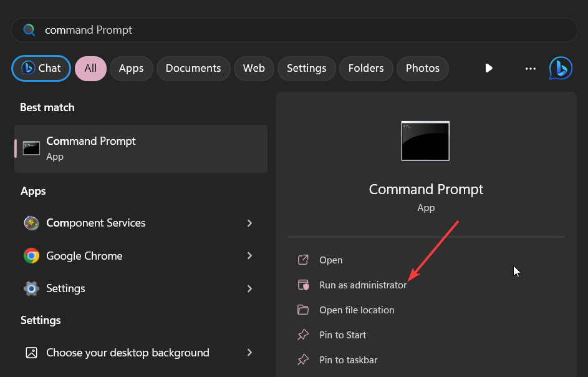Image resolution: width=588 pixels, height=377 pixels.
Task: Click the Pin to taskbar pushpin icon
Action: pos(303,360)
